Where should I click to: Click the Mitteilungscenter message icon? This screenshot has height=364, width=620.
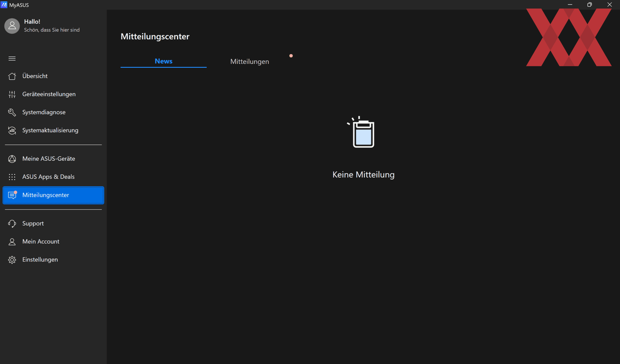pyautogui.click(x=12, y=195)
